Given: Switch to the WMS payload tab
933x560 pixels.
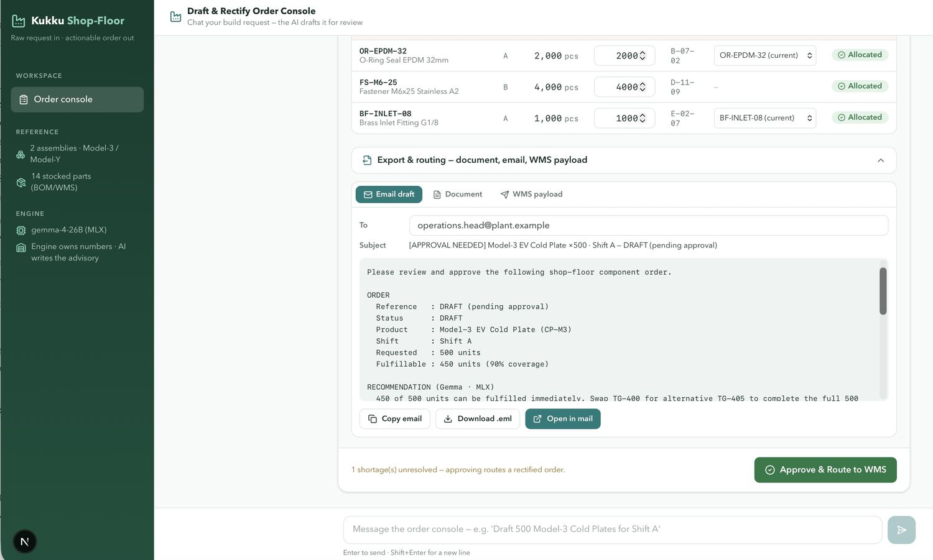Looking at the screenshot, I should tap(531, 195).
